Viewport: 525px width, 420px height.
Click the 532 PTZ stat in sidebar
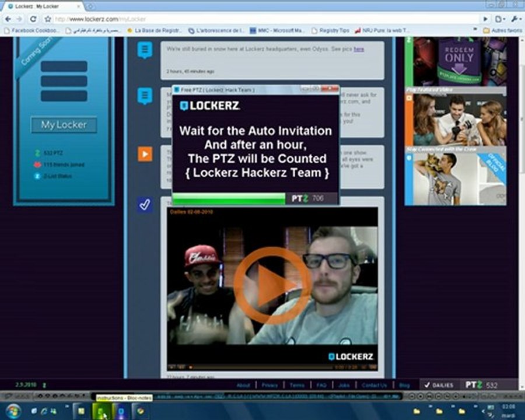point(49,153)
